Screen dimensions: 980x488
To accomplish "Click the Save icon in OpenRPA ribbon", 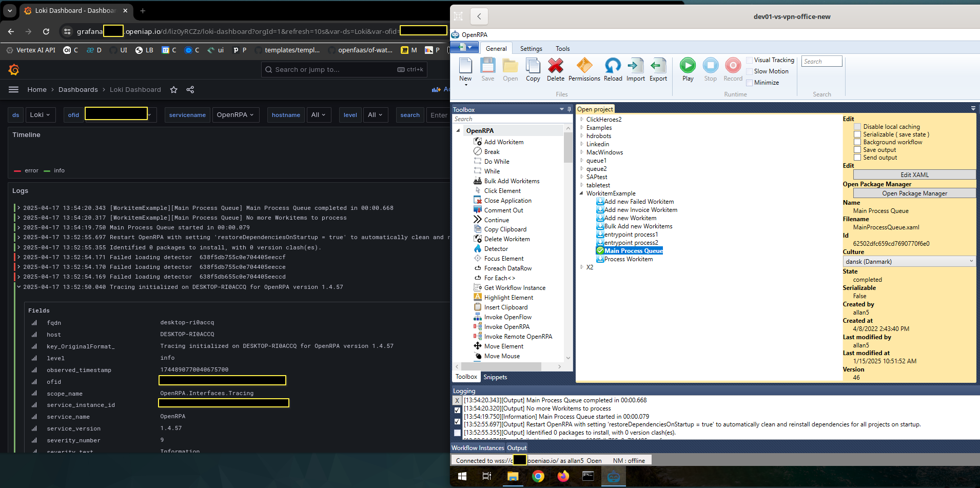I will 487,66.
